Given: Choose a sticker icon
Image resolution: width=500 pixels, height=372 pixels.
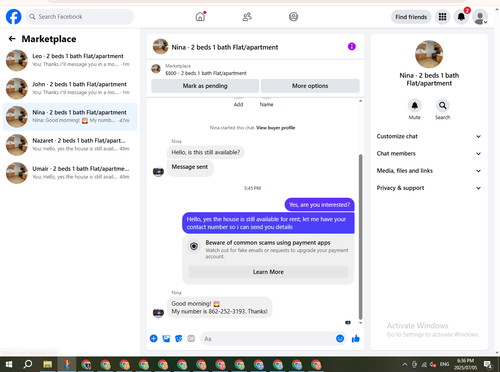Looking at the screenshot, I should 179,339.
